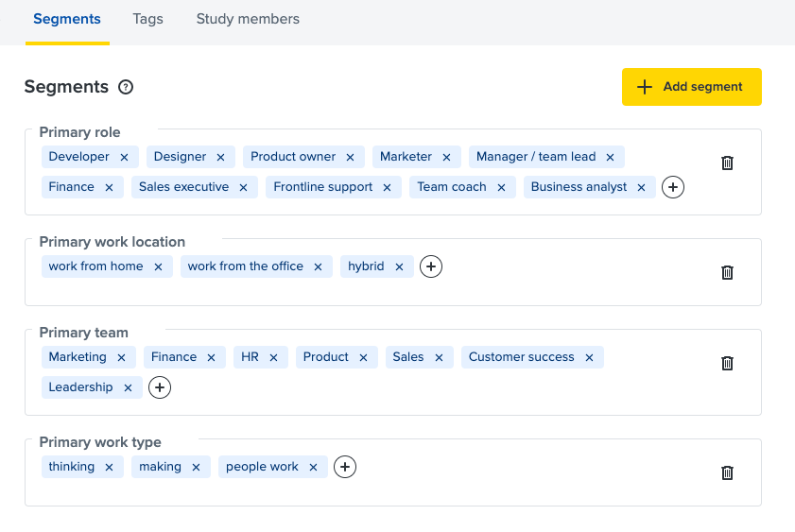Click the Add segment button
795x532 pixels.
691,87
